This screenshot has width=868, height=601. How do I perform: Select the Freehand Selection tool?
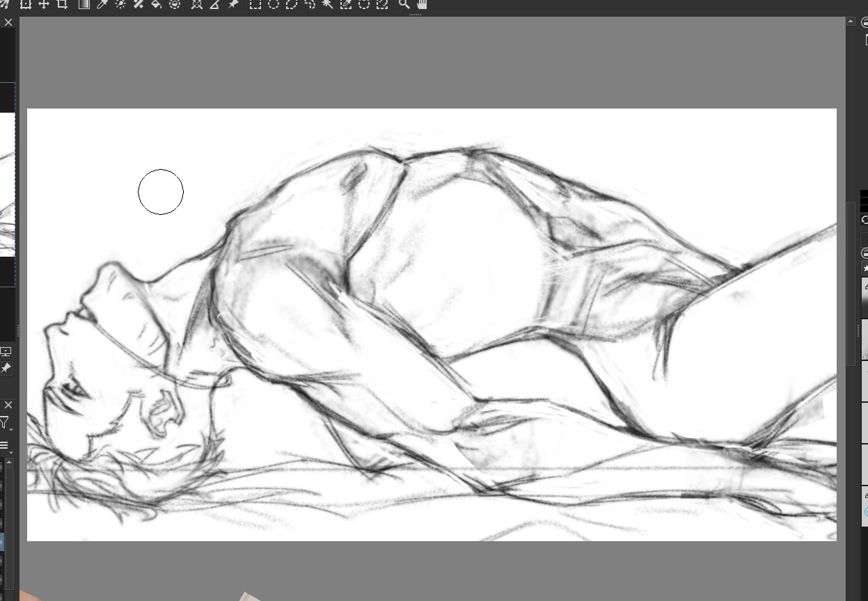point(310,4)
